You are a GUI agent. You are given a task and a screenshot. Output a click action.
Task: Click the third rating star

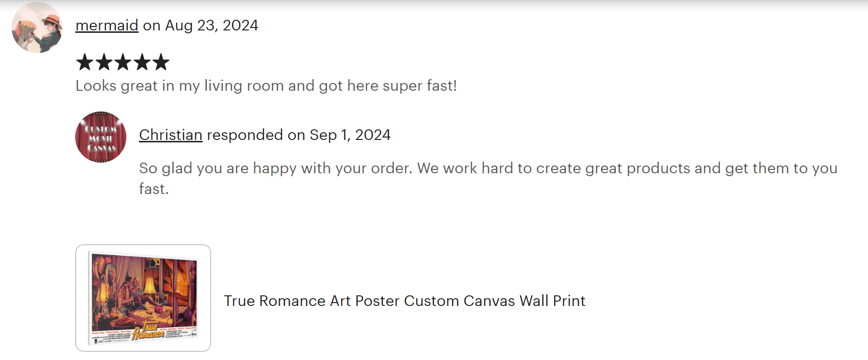coord(122,62)
